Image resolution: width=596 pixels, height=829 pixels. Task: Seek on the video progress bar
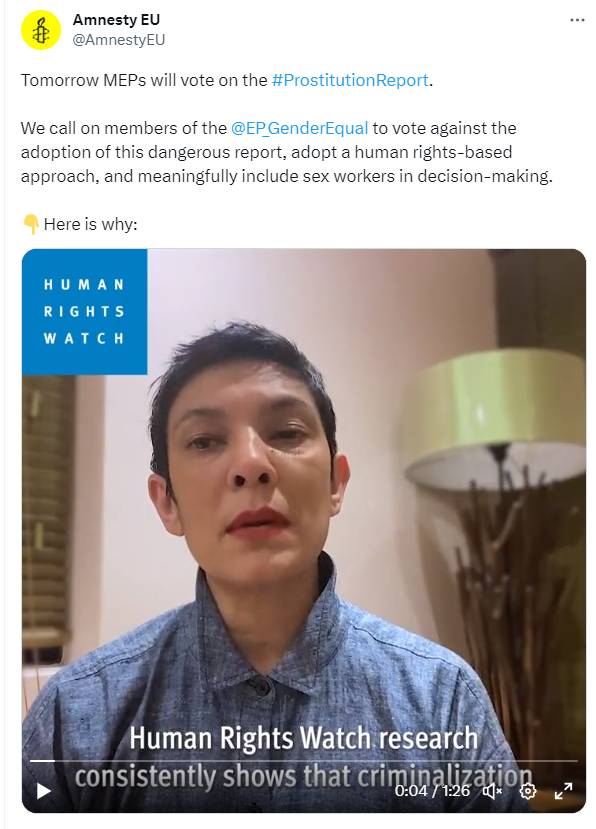(304, 761)
